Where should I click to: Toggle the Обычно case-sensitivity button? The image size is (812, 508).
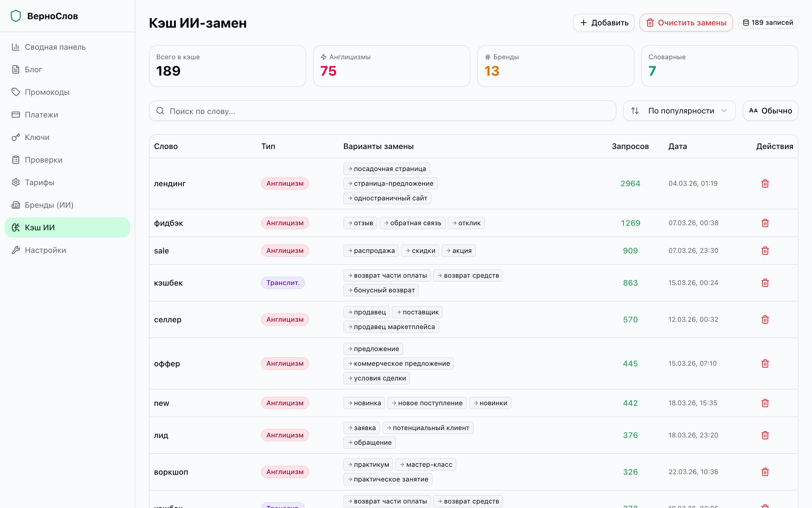pos(770,111)
